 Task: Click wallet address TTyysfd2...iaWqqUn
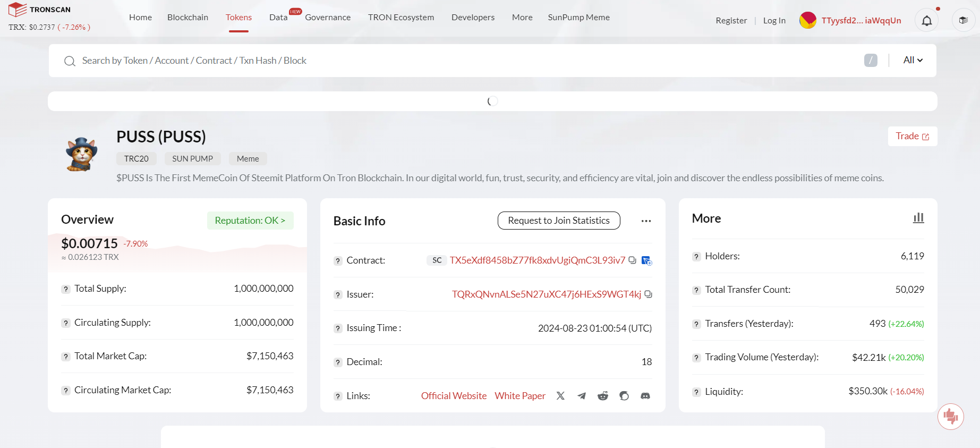tap(861, 21)
